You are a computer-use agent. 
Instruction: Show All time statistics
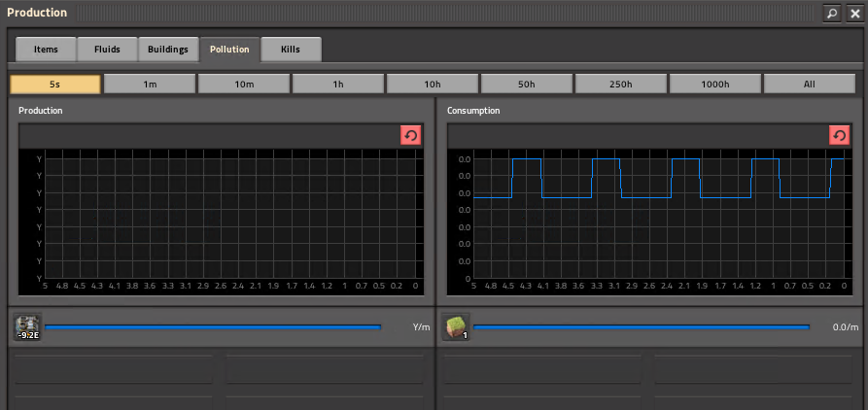(810, 85)
